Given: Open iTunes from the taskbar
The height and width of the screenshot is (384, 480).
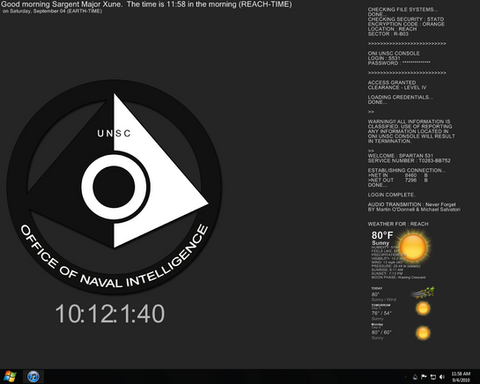Looking at the screenshot, I should (x=33, y=377).
